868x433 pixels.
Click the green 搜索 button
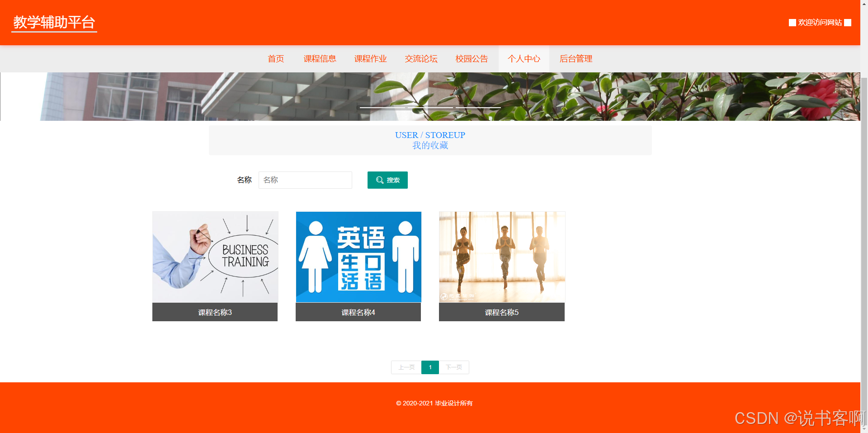coord(387,180)
